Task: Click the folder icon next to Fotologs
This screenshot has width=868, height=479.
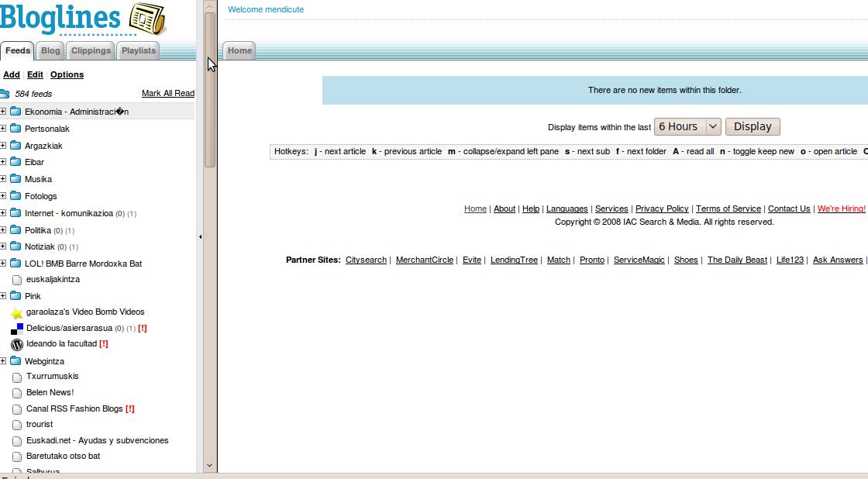Action: tap(15, 196)
